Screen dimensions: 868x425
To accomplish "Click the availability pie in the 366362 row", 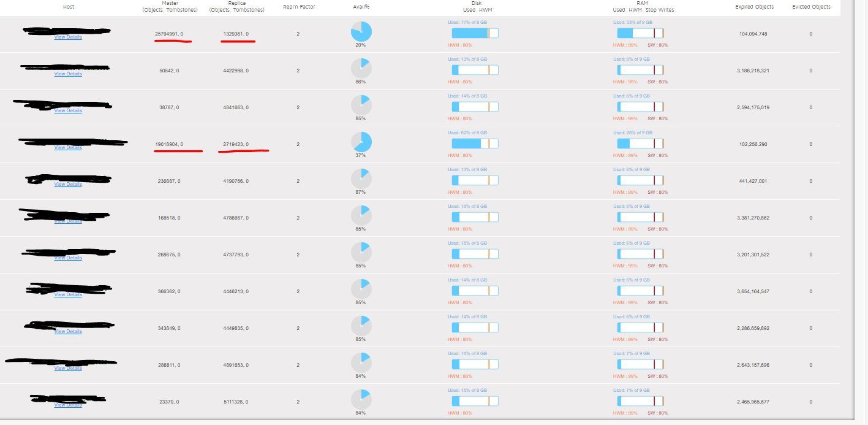I will point(361,289).
